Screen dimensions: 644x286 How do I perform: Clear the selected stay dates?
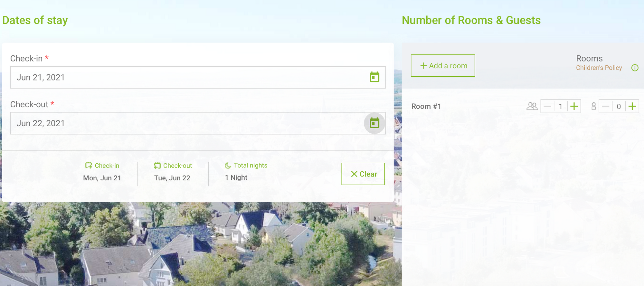[363, 174]
